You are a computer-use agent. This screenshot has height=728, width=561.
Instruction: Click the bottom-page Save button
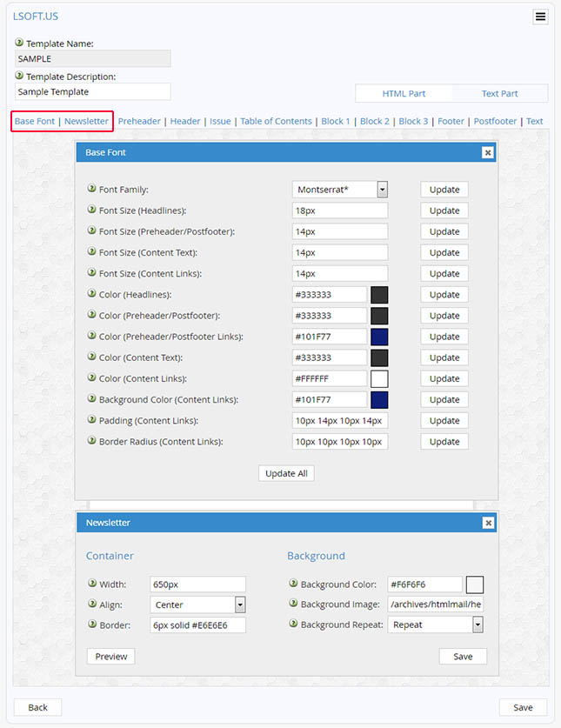(523, 708)
